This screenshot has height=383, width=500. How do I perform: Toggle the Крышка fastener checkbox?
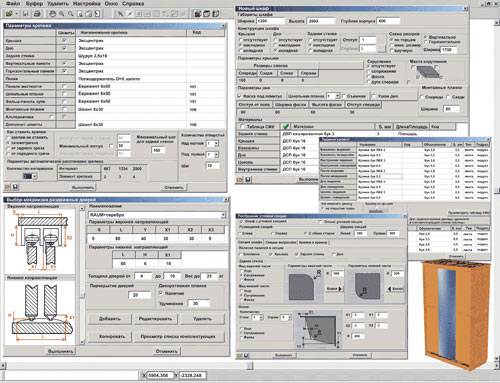(64, 40)
